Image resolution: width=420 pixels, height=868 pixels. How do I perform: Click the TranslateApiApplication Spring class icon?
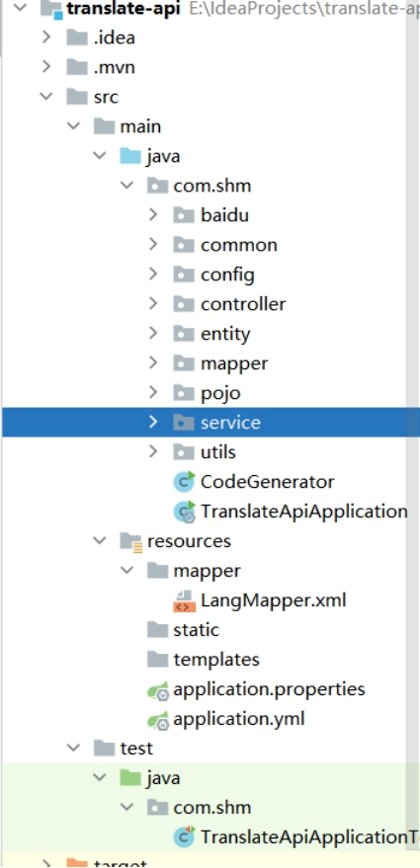click(x=185, y=512)
